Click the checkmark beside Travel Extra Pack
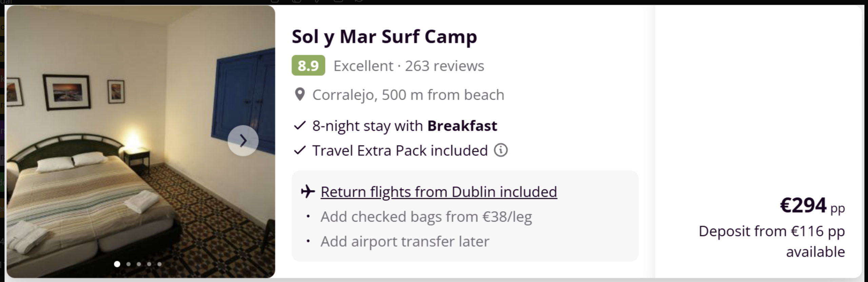The image size is (868, 282). [x=299, y=150]
